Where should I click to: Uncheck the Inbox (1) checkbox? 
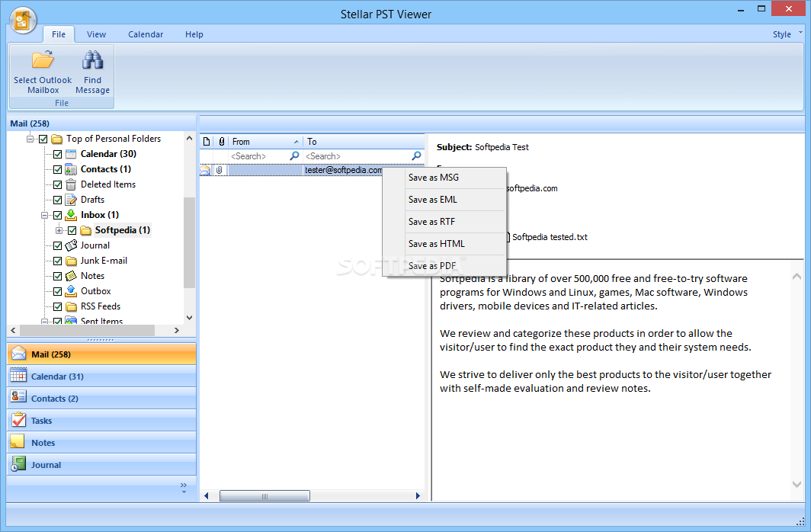[x=58, y=215]
